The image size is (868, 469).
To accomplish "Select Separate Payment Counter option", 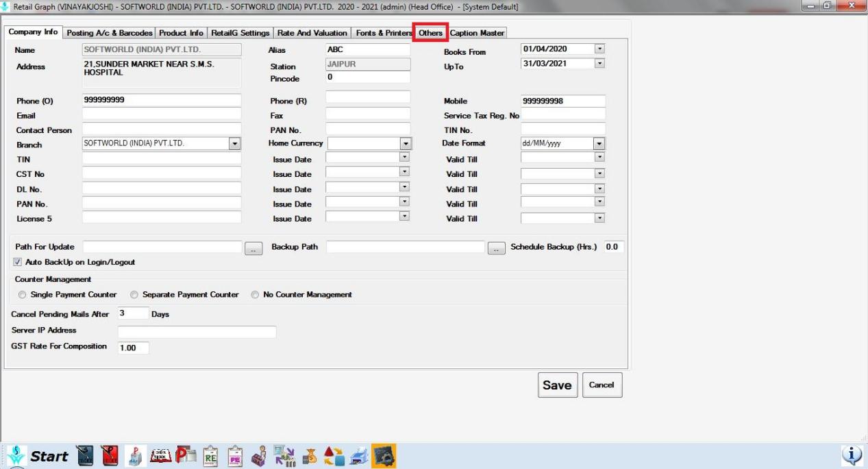I will [x=135, y=295].
